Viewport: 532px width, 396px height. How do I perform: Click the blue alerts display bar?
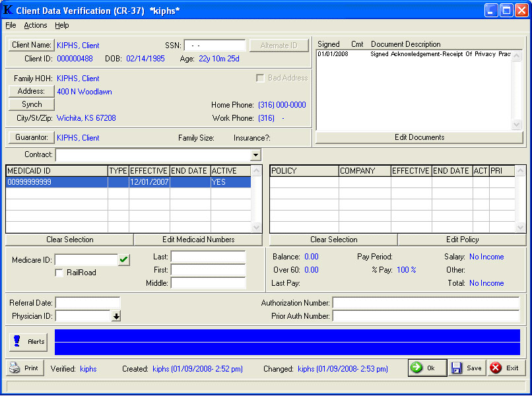(x=287, y=342)
